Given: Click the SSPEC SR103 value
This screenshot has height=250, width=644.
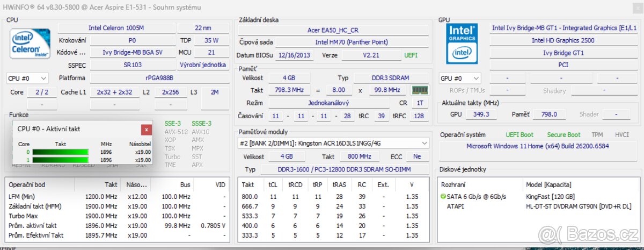Looking at the screenshot, I should coord(132,65).
